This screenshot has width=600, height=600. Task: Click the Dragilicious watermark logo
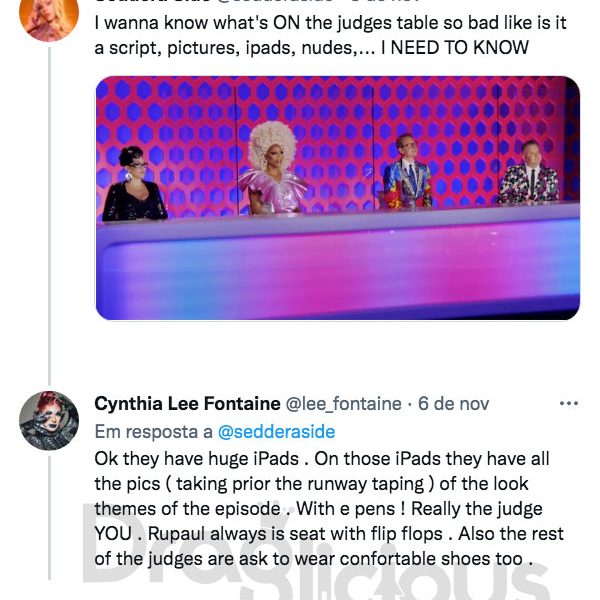coord(318,555)
